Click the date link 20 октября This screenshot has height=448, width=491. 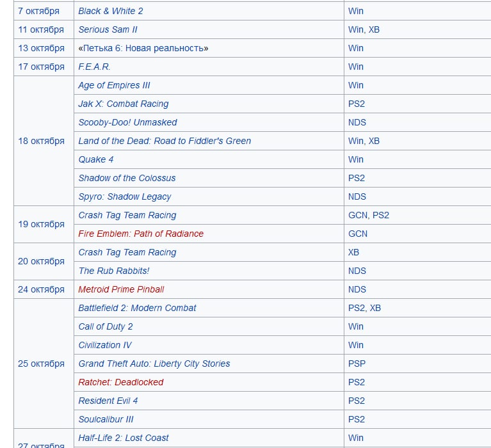(41, 261)
